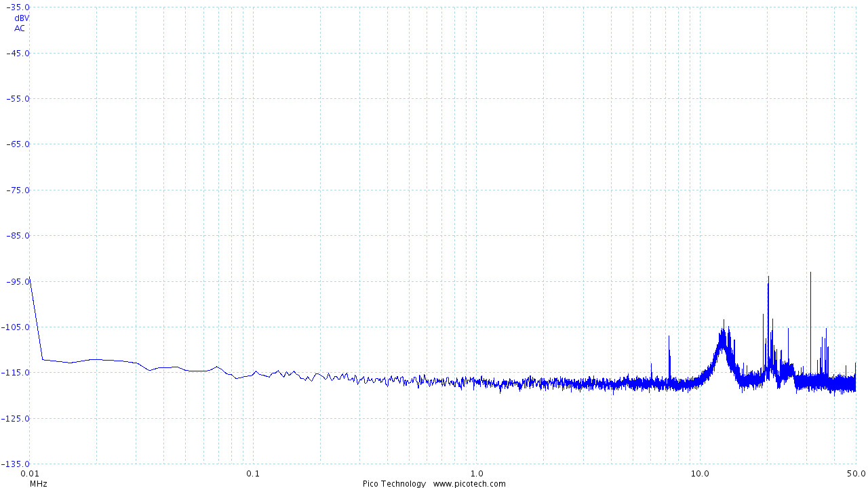The height and width of the screenshot is (488, 868).
Task: Click the -95.0 y-axis label
Action: (x=19, y=281)
